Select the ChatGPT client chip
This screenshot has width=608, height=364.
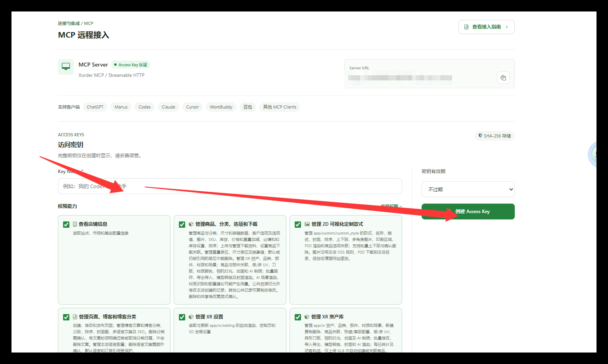[95, 107]
